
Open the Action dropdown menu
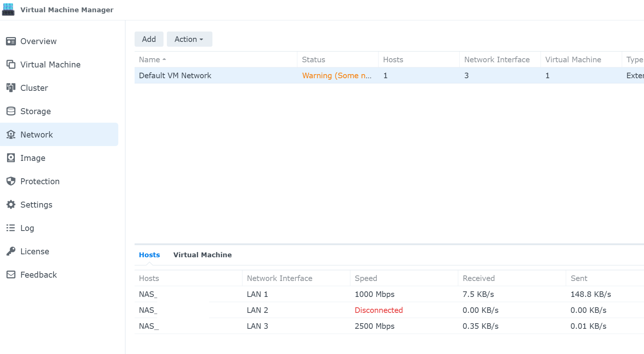click(189, 39)
